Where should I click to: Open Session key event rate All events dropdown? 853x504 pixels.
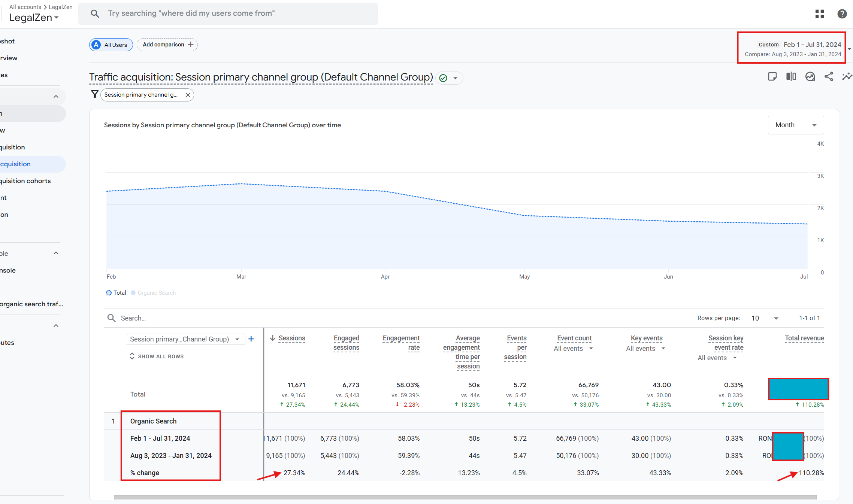pyautogui.click(x=717, y=358)
